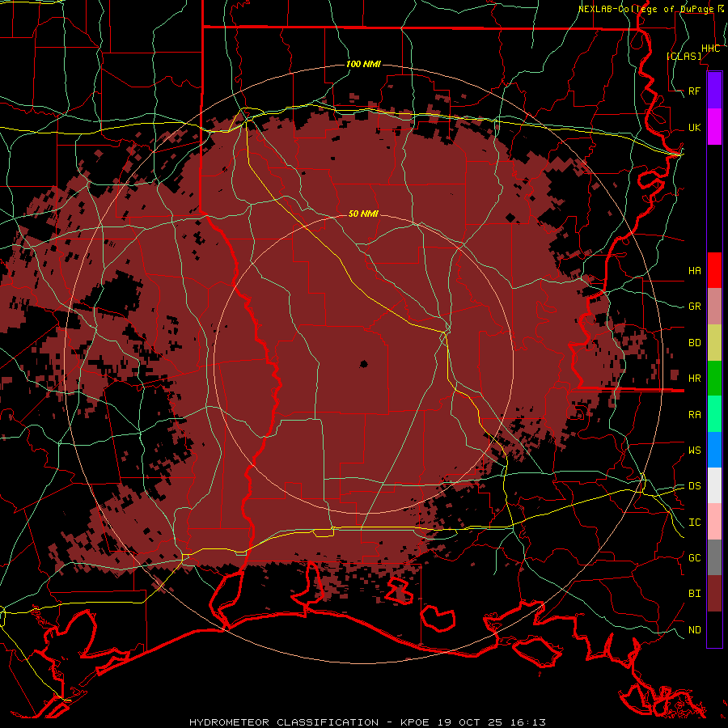Click the HHC product label
Image resolution: width=728 pixels, height=728 pixels.
[x=710, y=49]
